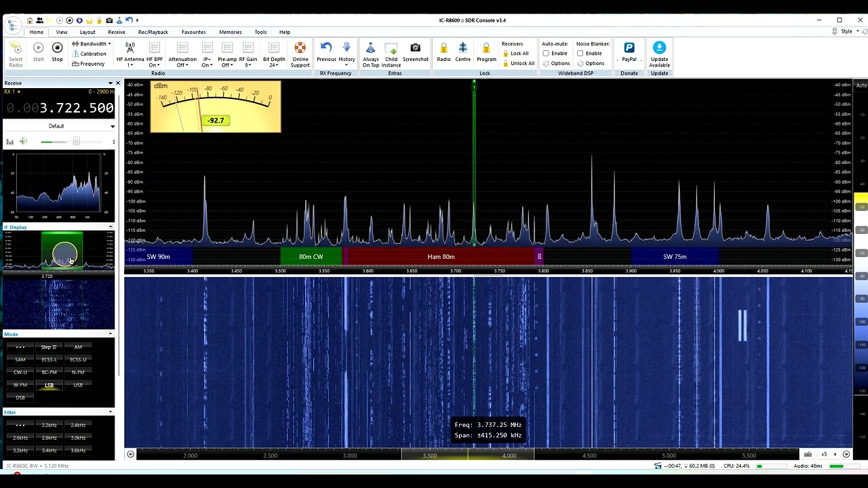Click the PayPal donate icon

629,52
